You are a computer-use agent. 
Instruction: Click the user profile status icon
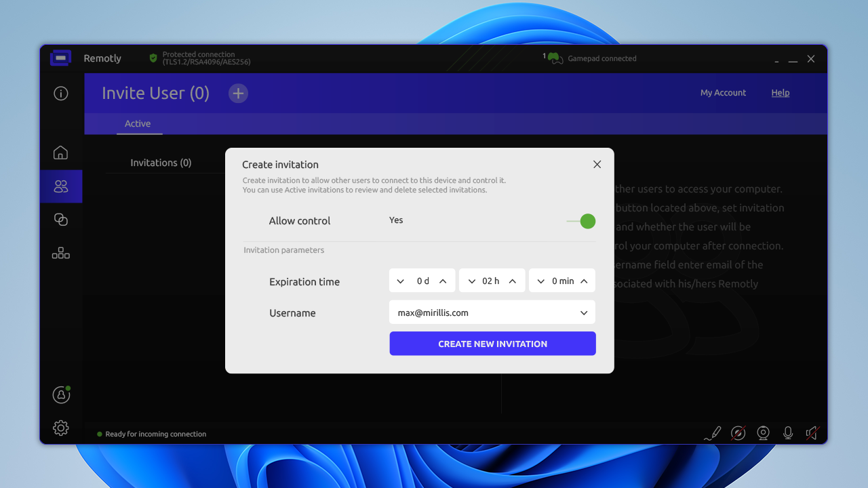click(61, 394)
